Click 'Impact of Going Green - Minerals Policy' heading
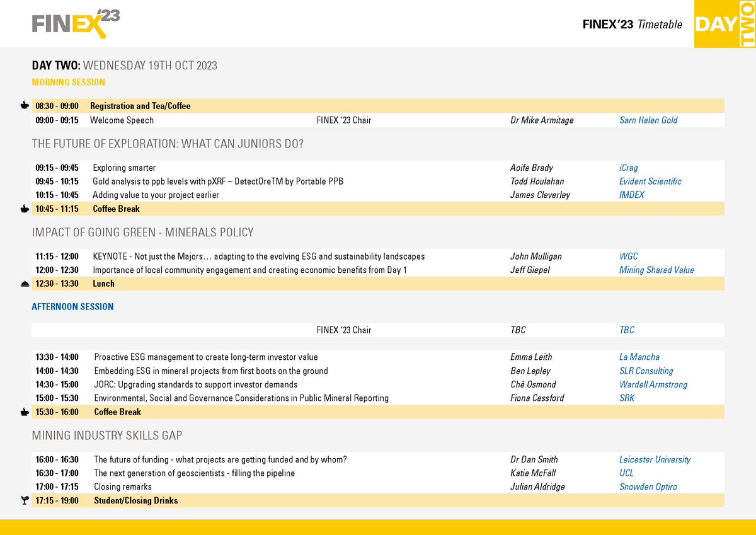The image size is (756, 535). click(143, 233)
